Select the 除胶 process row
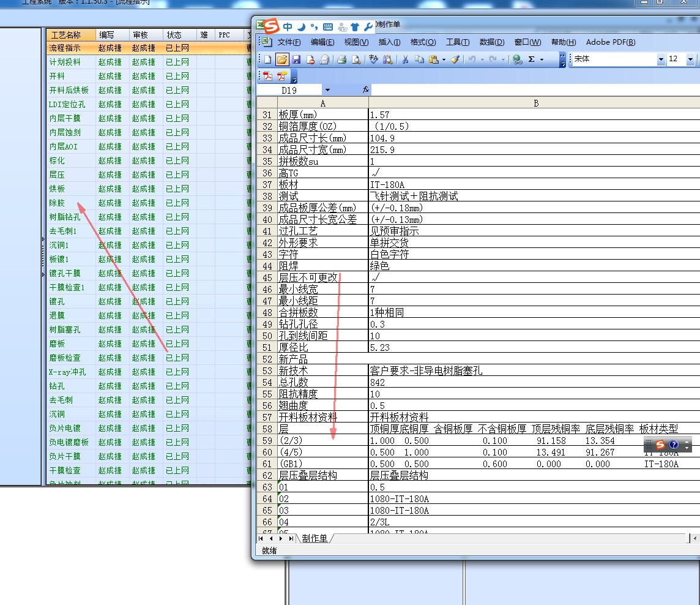700x605 pixels. 149,203
